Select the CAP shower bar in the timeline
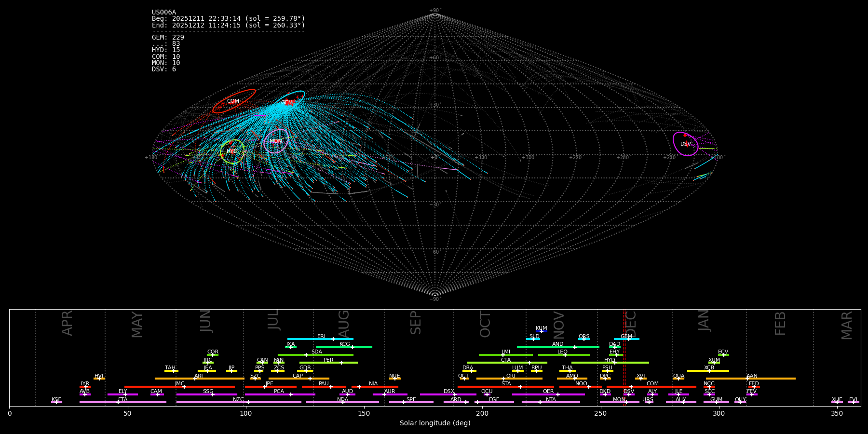Screen dimensions: 868x434 click(299, 379)
